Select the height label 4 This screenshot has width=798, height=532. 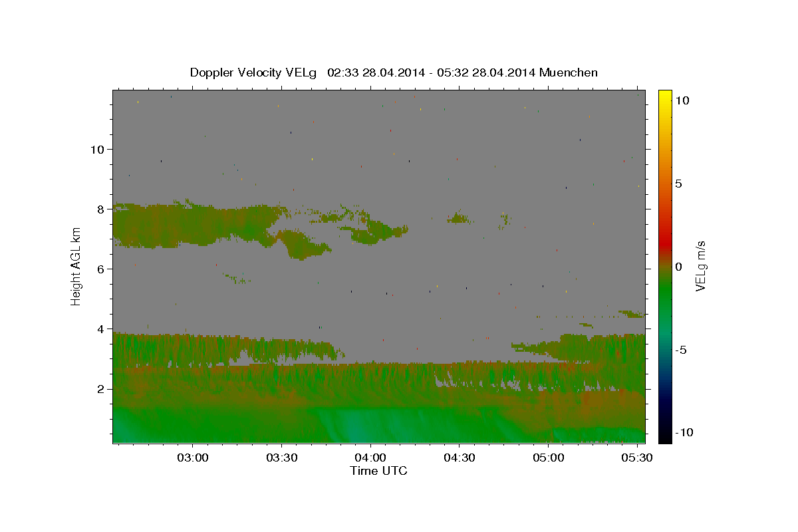[x=101, y=329]
